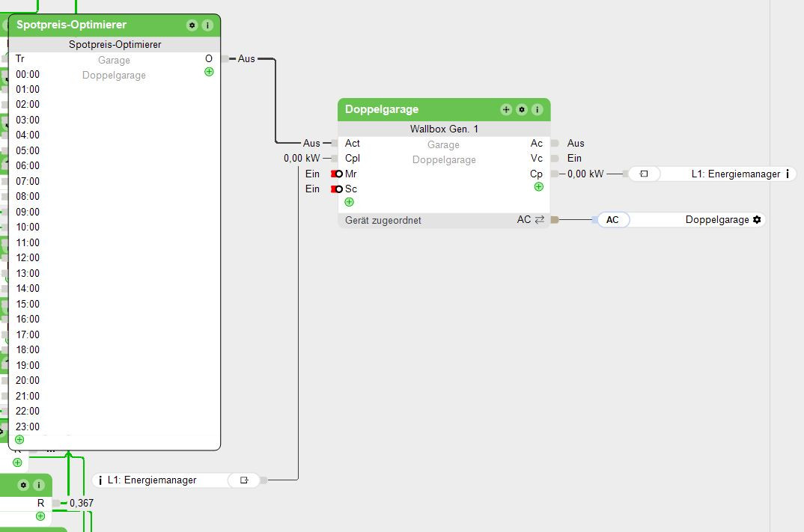
Task: Select the 03:00 hour row
Action: [28, 120]
